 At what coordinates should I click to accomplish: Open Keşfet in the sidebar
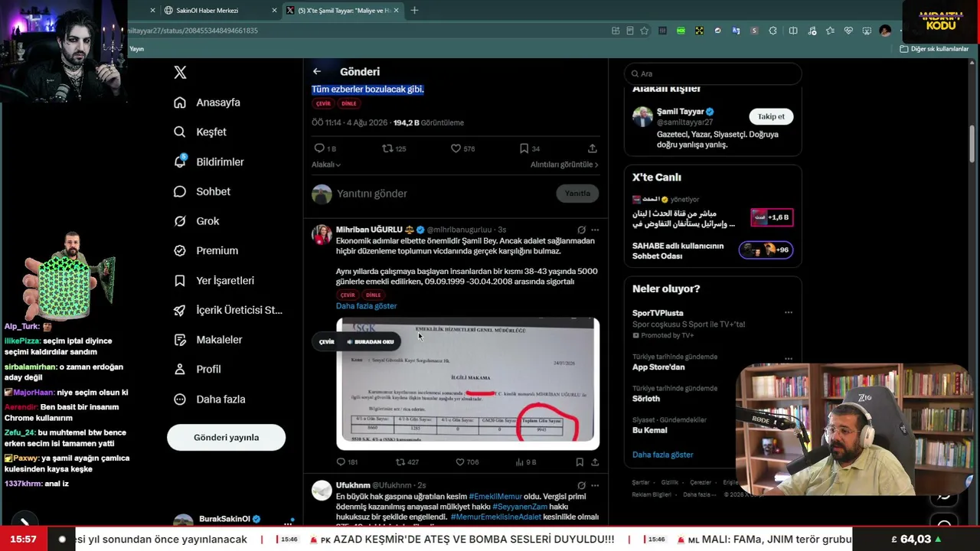click(x=200, y=132)
